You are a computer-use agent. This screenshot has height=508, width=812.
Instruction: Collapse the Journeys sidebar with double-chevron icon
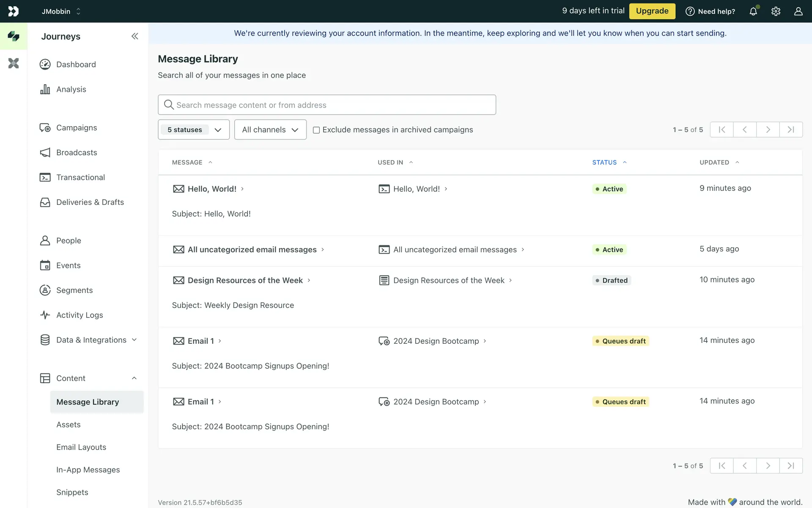[134, 36]
